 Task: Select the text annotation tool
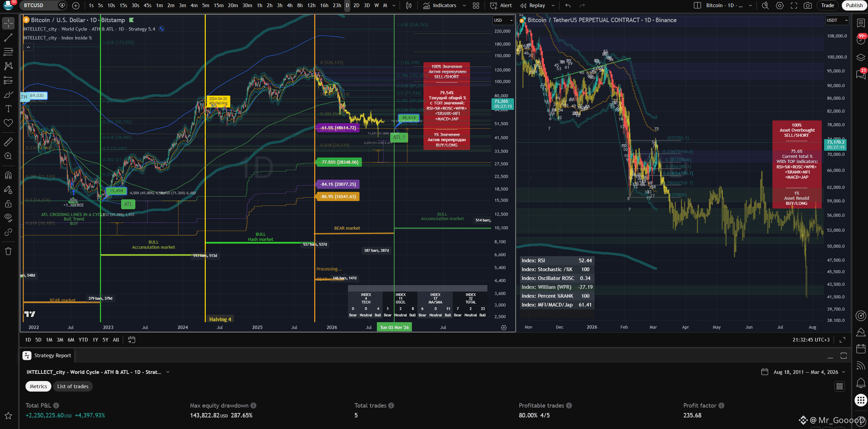pos(8,109)
